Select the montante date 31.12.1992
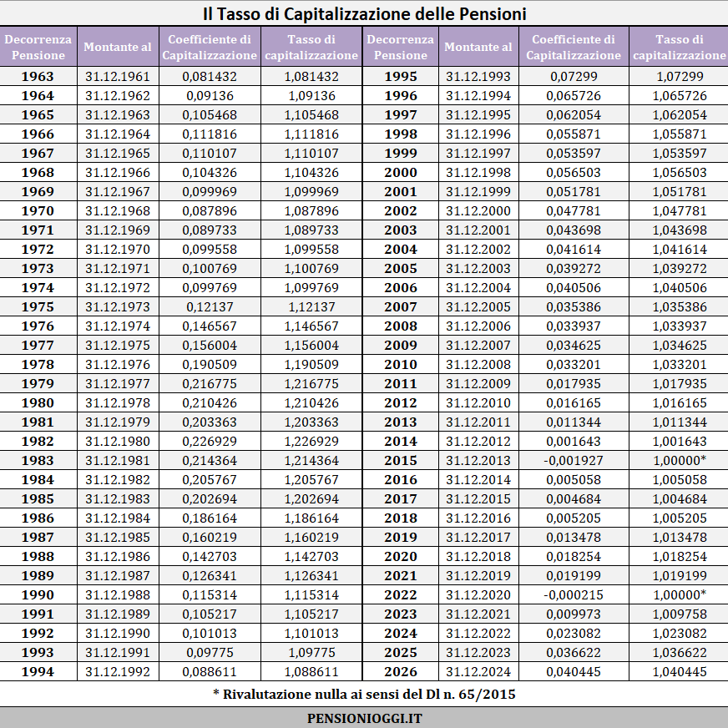Viewport: 728px width, 728px height. pos(118,672)
